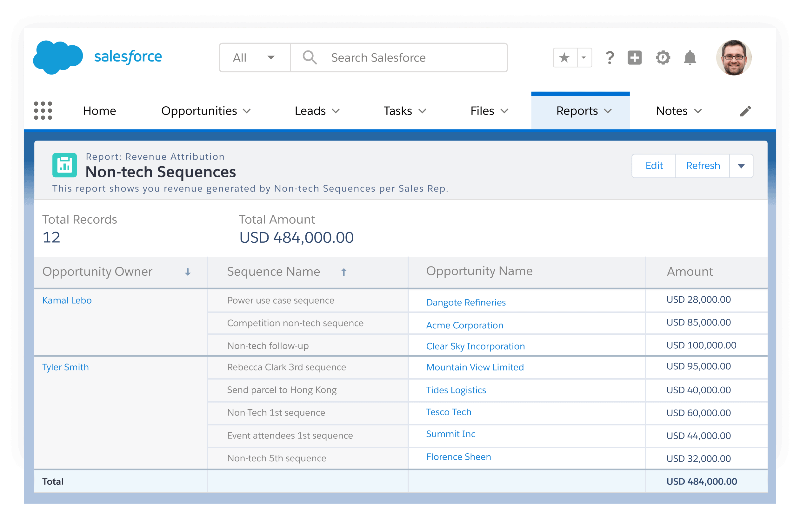Expand the Tasks tab chevron
This screenshot has width=800, height=532.
pyautogui.click(x=422, y=111)
